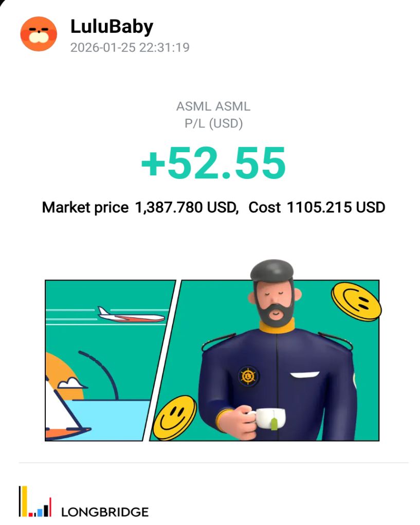Click the smiley coin near the captain's shoulder
This screenshot has height=525, width=420.
(x=356, y=301)
